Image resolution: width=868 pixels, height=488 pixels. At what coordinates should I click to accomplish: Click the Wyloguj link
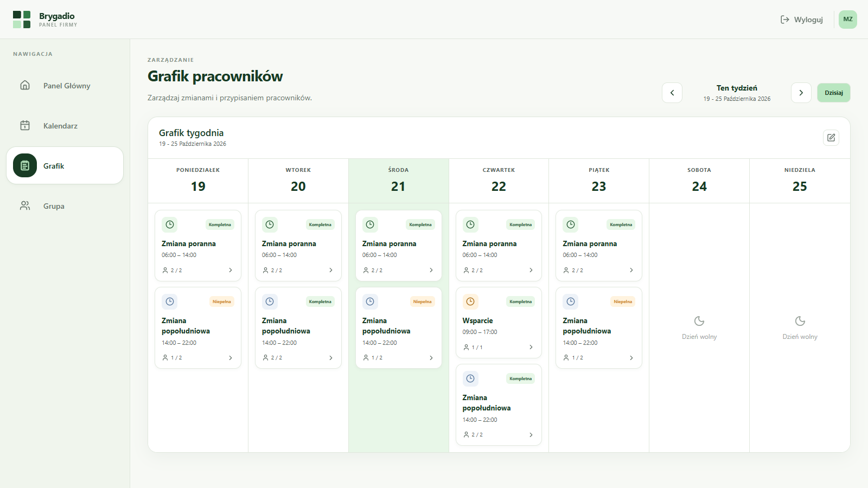tap(802, 20)
